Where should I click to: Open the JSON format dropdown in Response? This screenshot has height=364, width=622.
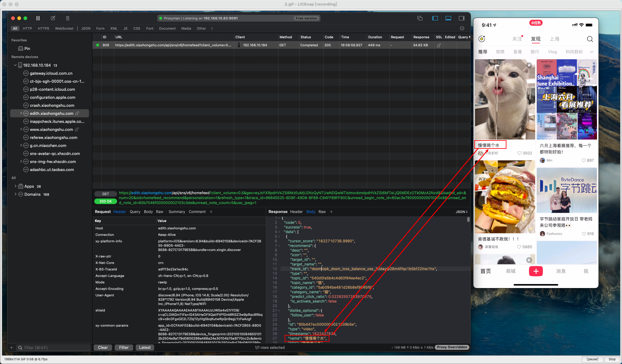coord(461,212)
